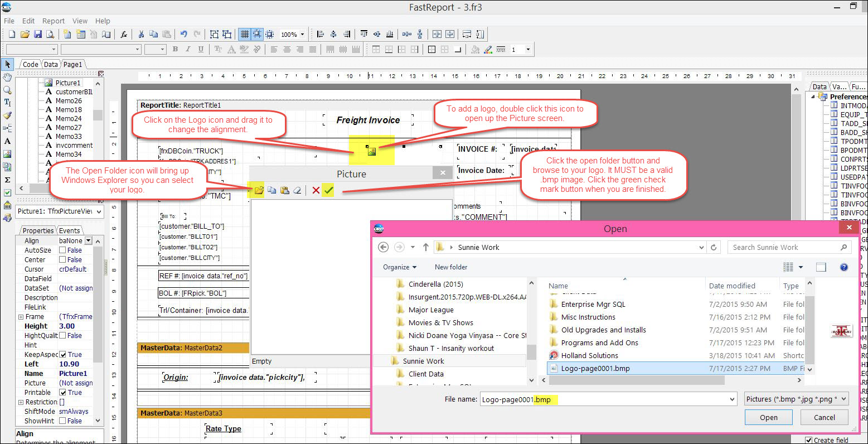Apply Bold formatting in the text toolbar
The image size is (868, 444).
coord(175,49)
